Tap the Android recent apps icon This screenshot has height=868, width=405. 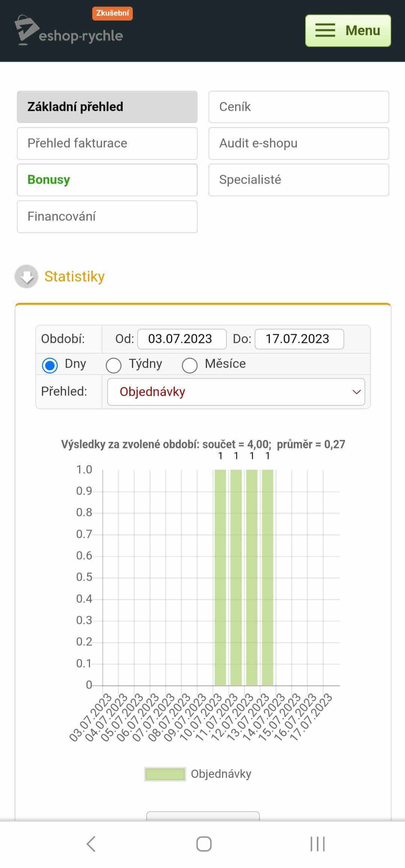point(317,844)
